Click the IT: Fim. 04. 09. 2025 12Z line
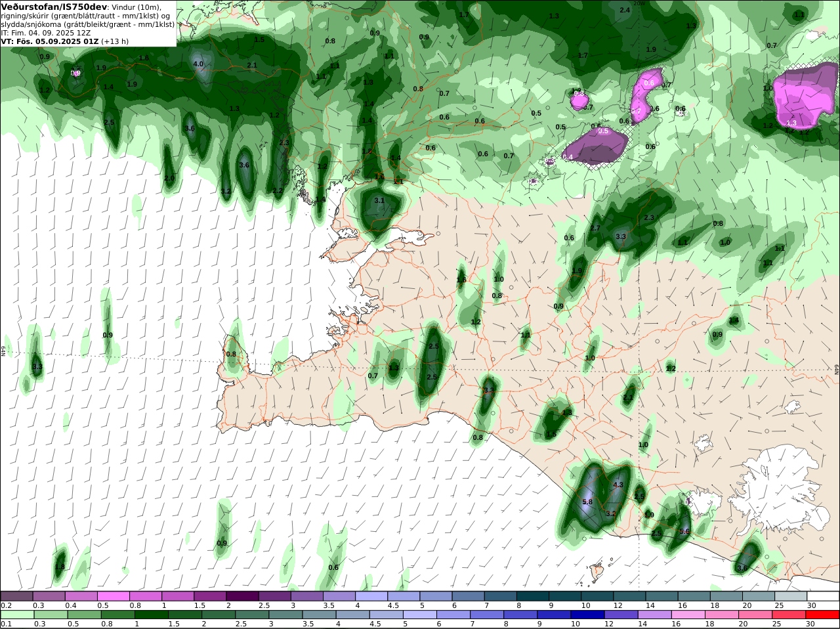Image resolution: width=840 pixels, height=629 pixels. click(x=46, y=32)
